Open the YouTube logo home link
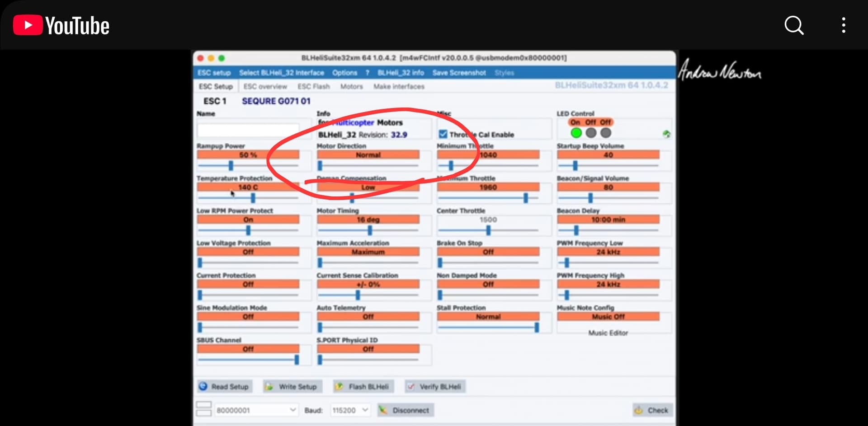This screenshot has width=868, height=426. click(61, 25)
